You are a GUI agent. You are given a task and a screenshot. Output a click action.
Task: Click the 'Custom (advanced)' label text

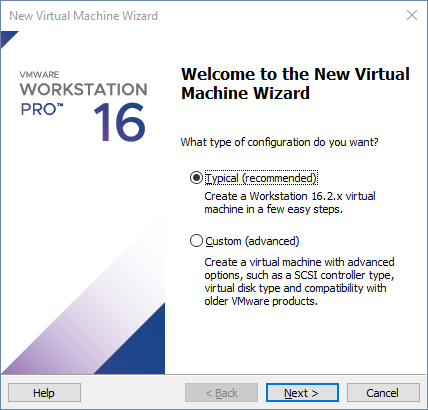click(252, 241)
